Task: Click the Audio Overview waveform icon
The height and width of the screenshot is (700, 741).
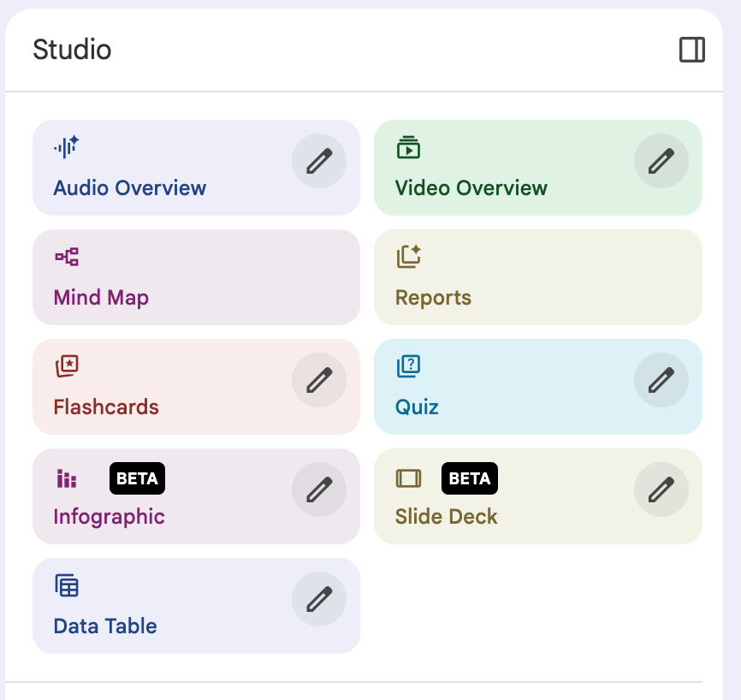Action: coord(67,147)
